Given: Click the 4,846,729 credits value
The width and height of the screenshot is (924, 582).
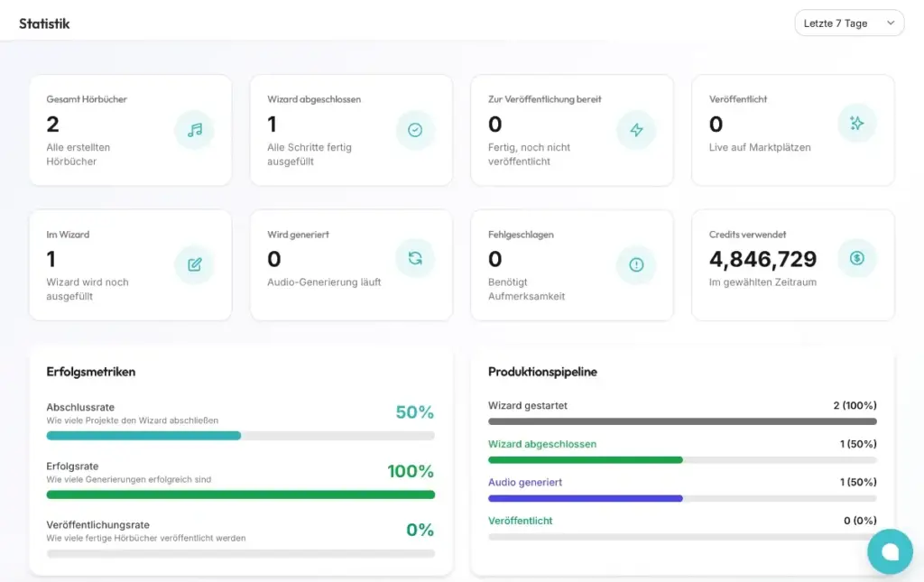Looking at the screenshot, I should pyautogui.click(x=762, y=260).
